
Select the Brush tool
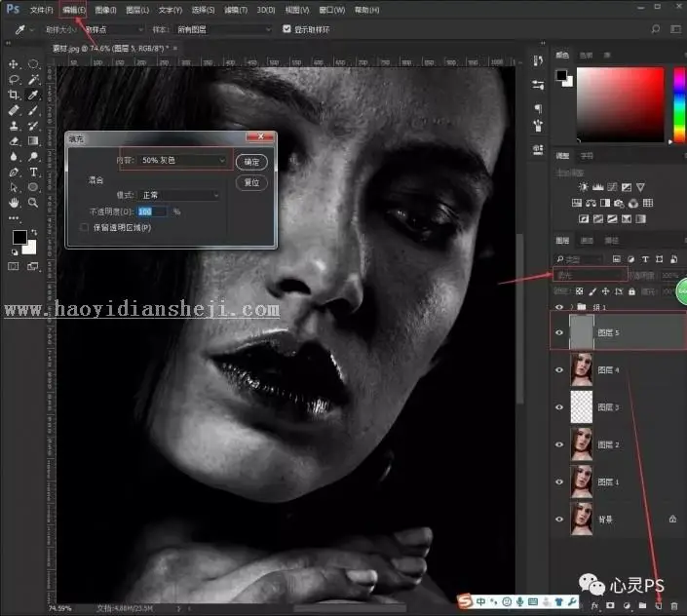[x=33, y=110]
